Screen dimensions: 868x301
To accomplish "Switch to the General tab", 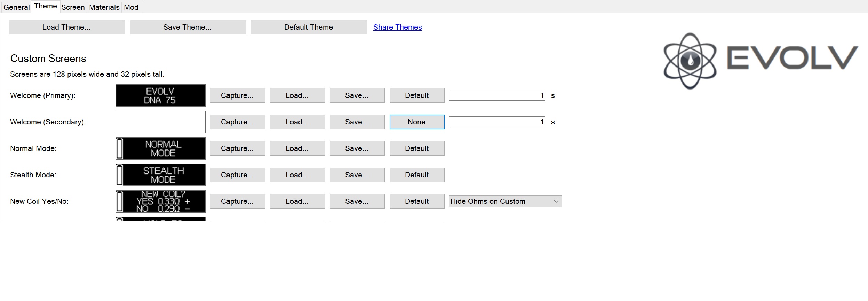I will (16, 7).
